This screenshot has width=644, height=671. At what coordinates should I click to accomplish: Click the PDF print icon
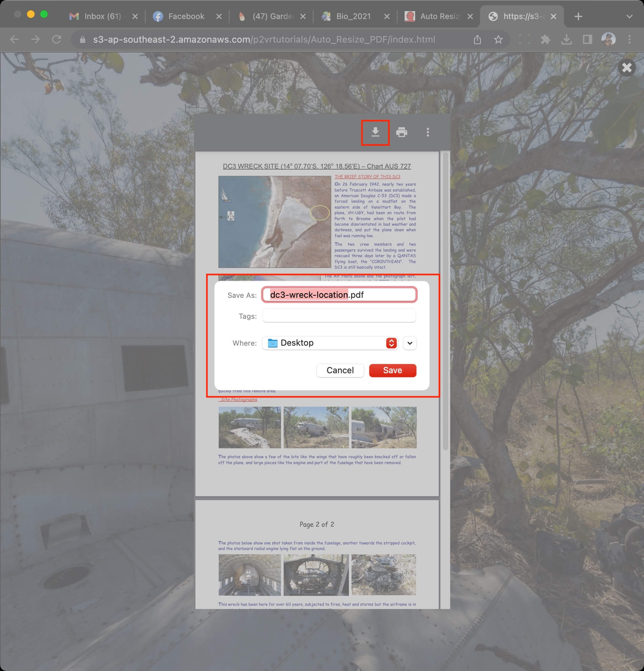point(401,132)
